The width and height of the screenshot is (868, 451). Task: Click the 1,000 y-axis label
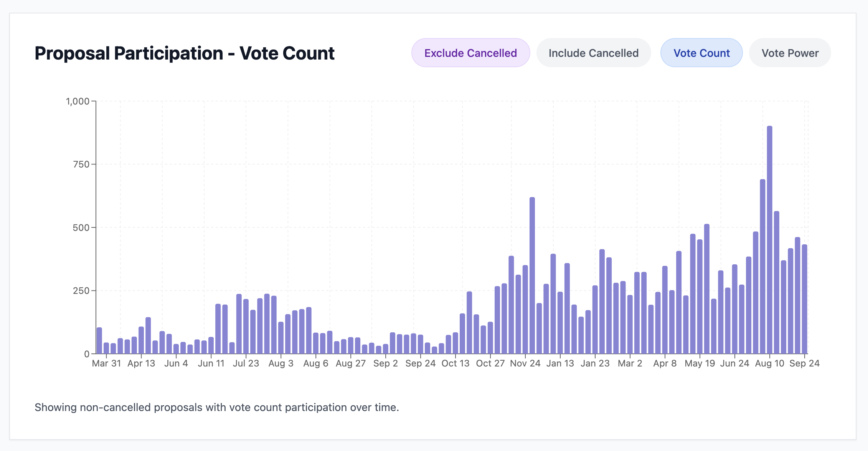tap(78, 101)
